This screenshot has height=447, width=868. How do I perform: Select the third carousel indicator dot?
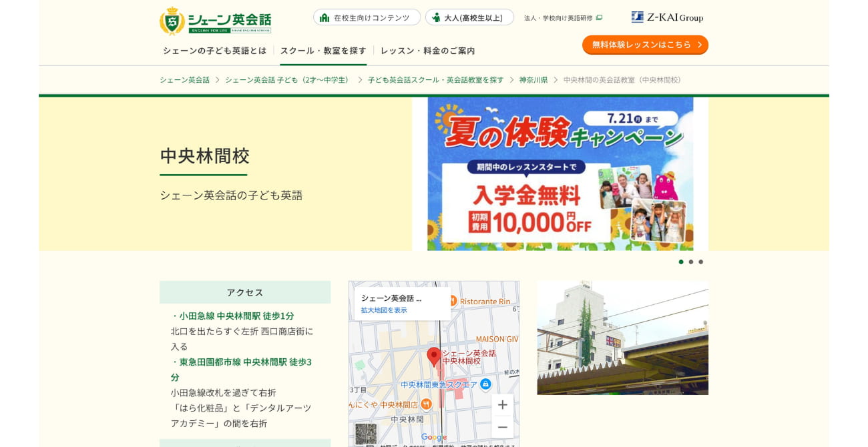(701, 262)
